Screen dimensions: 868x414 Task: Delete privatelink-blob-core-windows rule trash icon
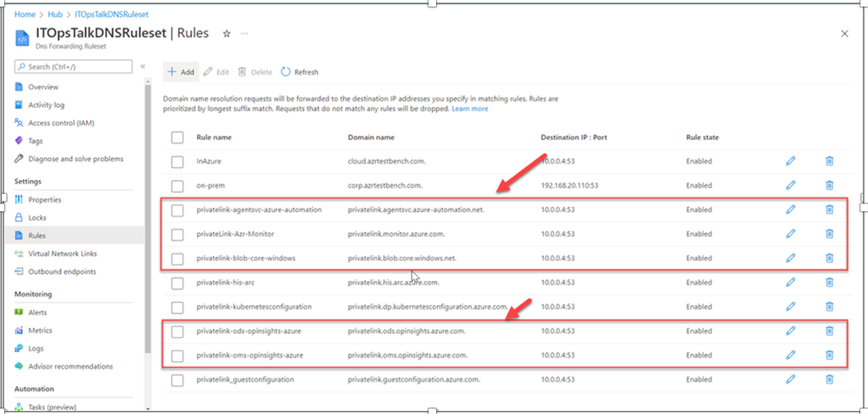[829, 257]
